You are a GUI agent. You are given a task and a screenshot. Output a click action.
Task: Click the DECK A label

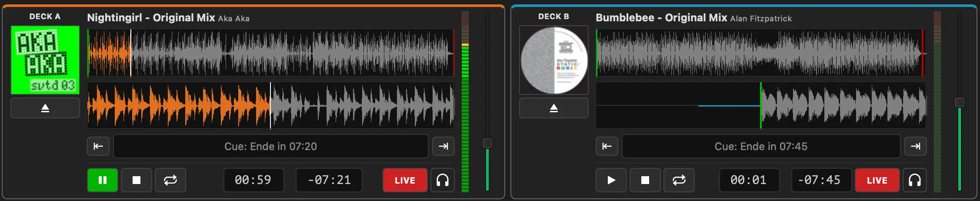(x=45, y=17)
